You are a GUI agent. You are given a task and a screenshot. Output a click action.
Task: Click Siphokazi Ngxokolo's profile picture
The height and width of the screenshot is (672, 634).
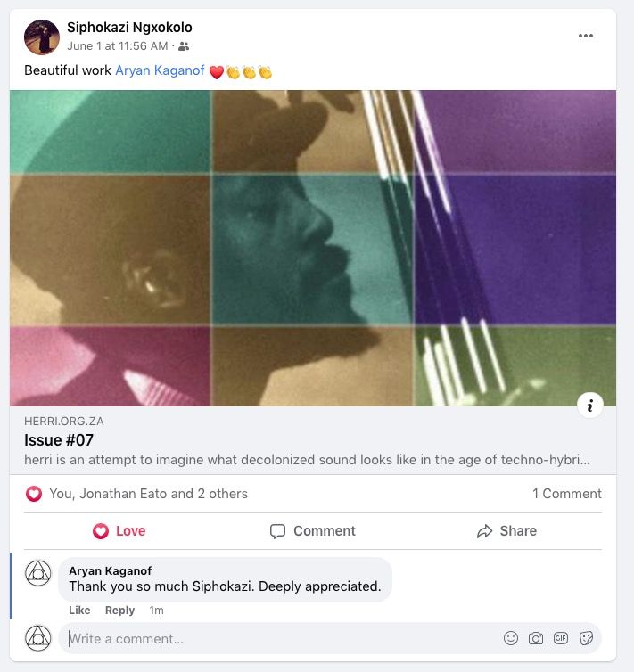click(x=42, y=37)
